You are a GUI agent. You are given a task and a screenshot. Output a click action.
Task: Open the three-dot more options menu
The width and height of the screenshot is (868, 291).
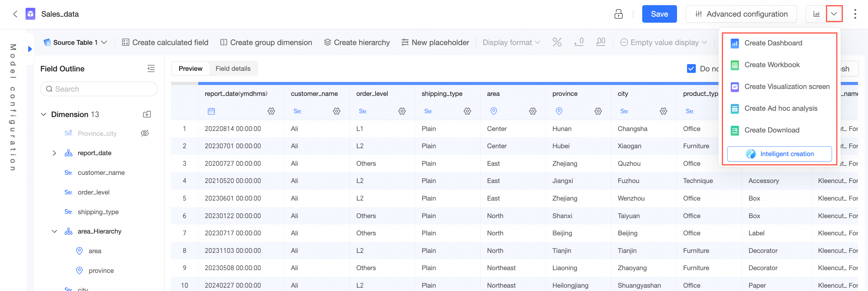click(855, 14)
